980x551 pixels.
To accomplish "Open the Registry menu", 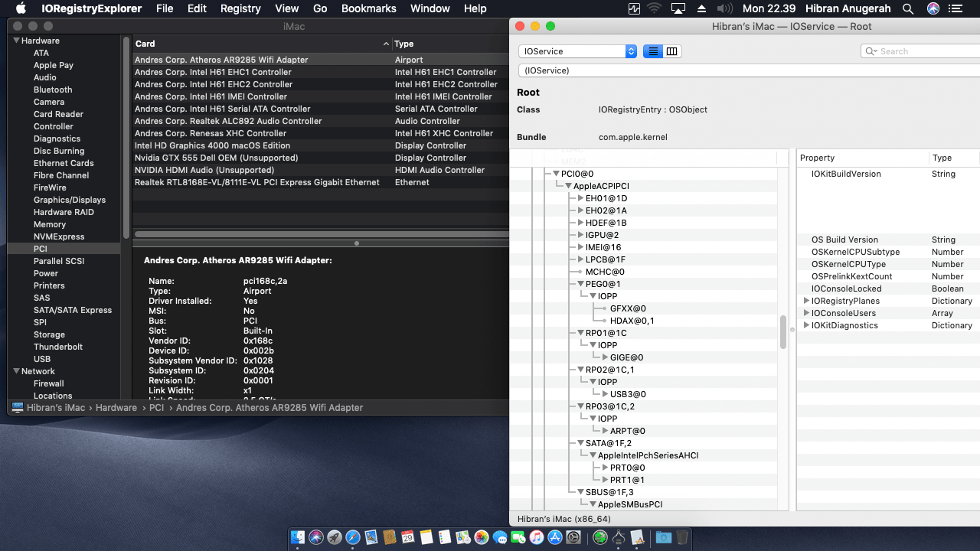I will pos(240,8).
